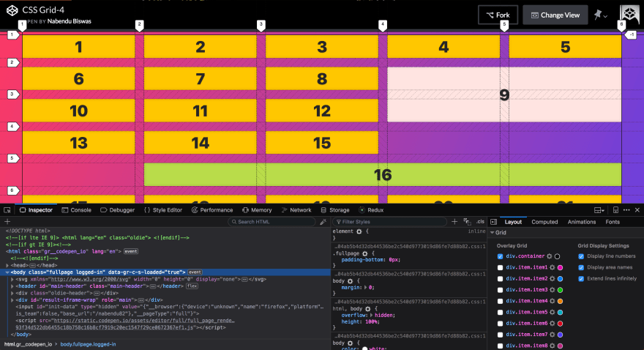The width and height of the screenshot is (644, 350).
Task: Collapse the Grid section in Layout
Action: coord(492,233)
